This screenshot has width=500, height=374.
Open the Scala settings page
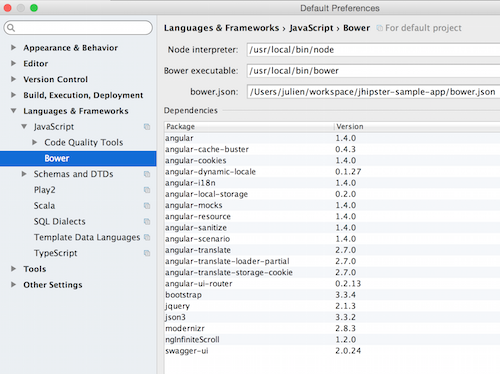44,206
